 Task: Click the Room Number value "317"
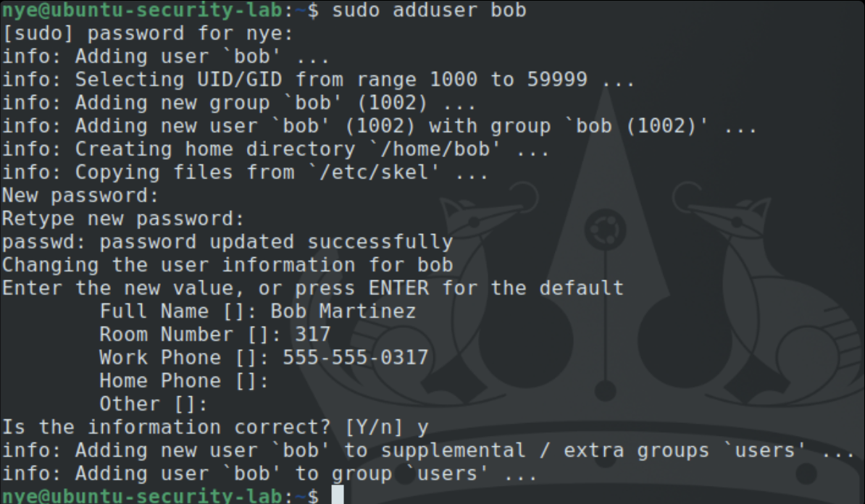[312, 335]
